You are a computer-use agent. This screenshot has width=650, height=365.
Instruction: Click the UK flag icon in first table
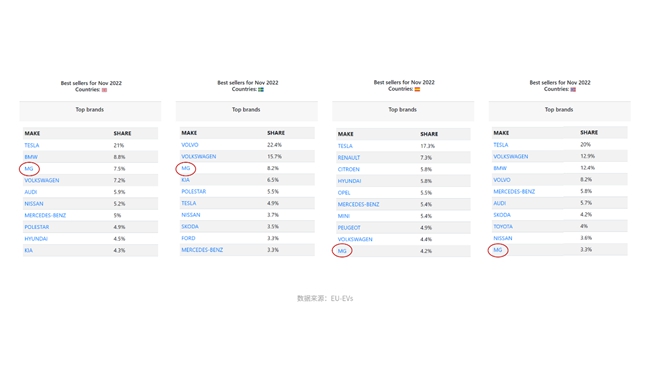point(104,90)
